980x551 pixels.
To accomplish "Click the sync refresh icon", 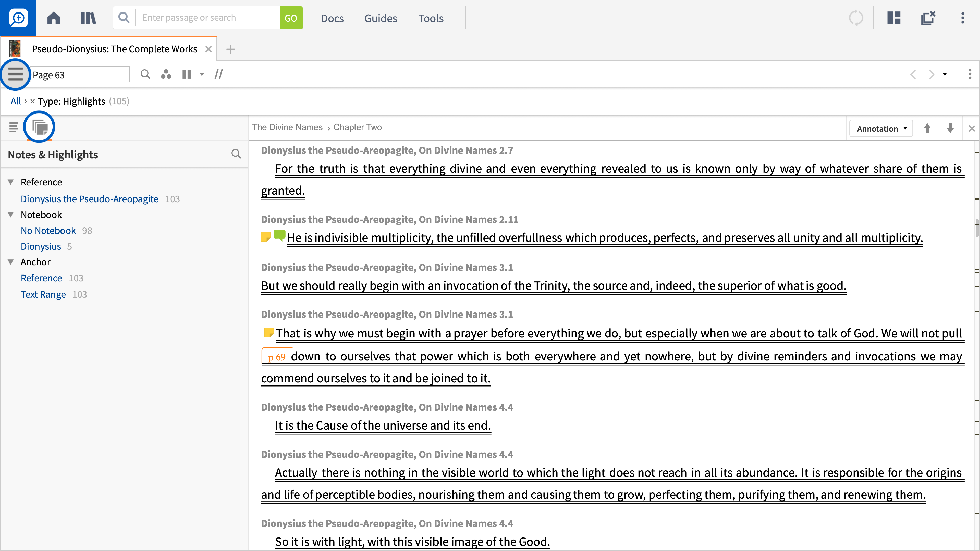I will click(x=856, y=18).
